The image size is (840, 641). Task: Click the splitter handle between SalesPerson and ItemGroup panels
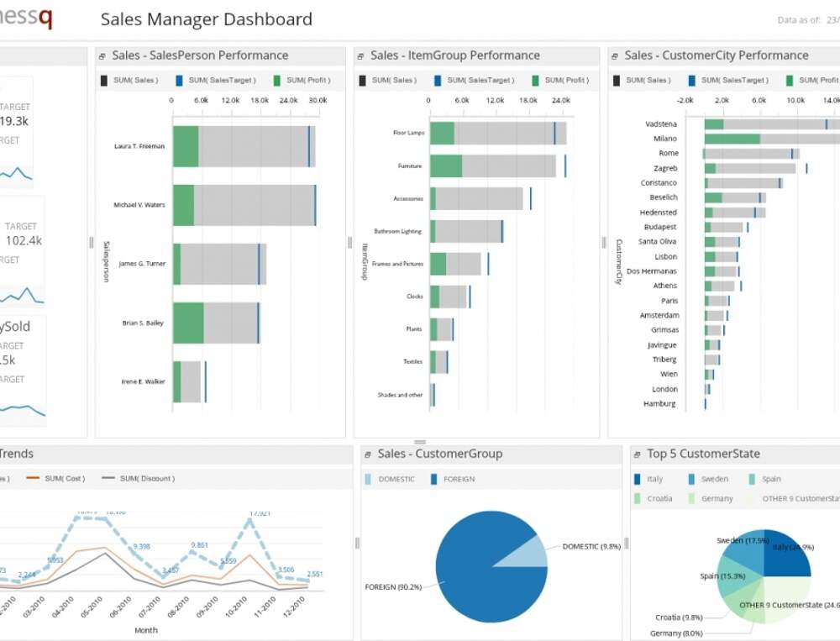(x=349, y=243)
